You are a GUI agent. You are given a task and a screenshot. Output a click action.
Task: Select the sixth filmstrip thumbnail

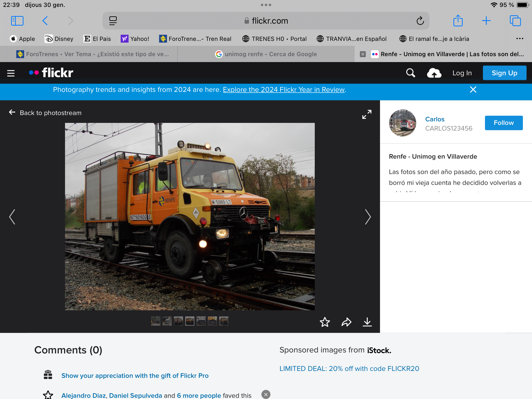[212, 321]
